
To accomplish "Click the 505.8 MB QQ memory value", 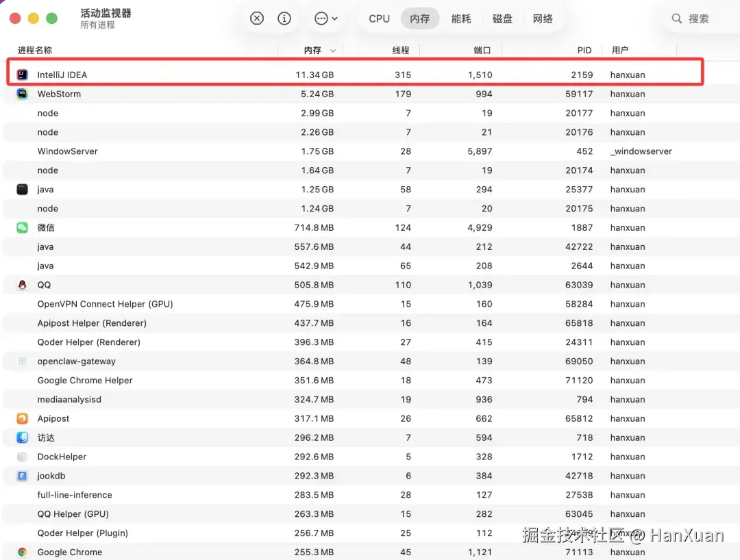I will pos(314,285).
